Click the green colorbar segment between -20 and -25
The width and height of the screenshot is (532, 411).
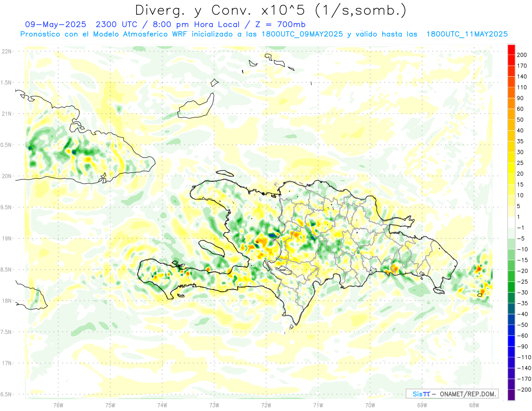(x=511, y=276)
